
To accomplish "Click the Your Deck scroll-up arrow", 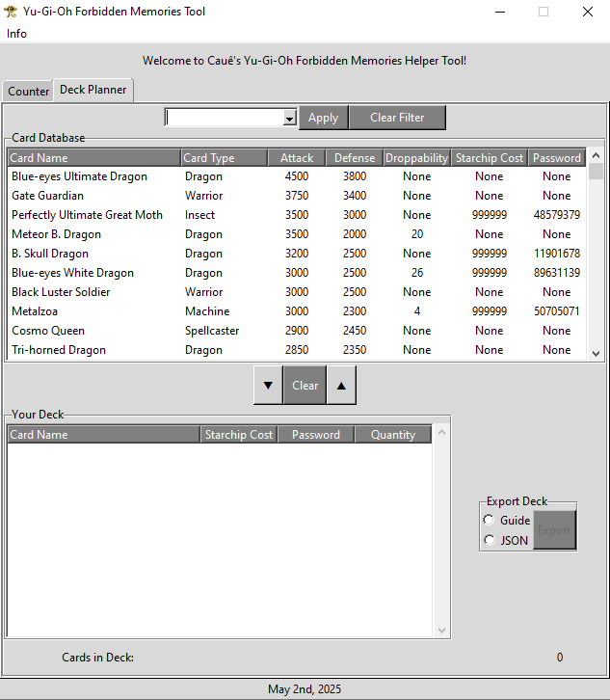I will [x=441, y=432].
